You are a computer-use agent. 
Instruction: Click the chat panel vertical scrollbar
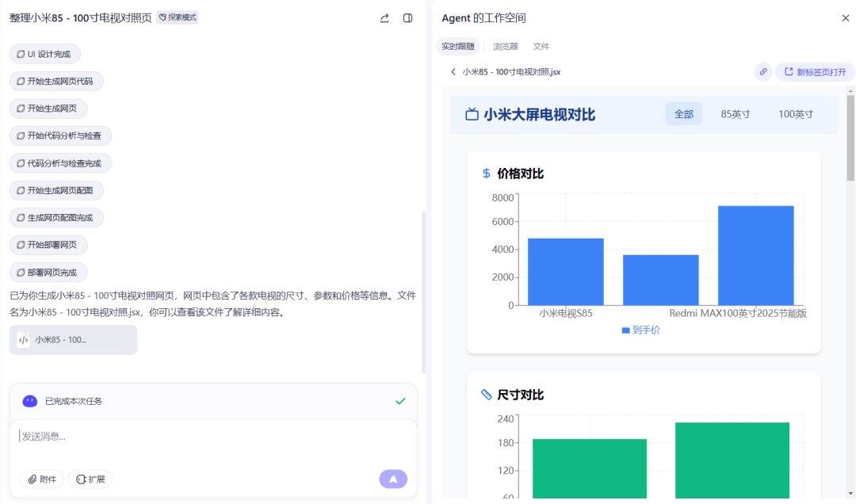click(423, 292)
